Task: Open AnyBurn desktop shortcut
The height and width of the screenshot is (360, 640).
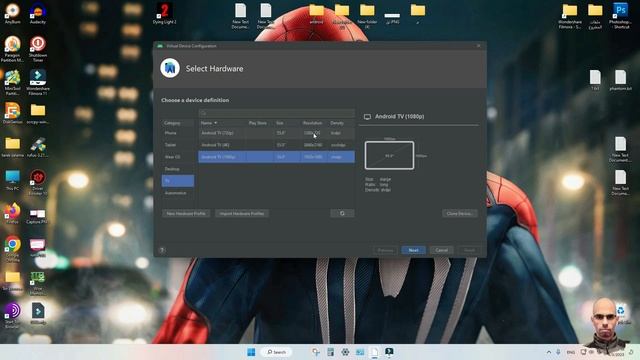Action: pyautogui.click(x=13, y=13)
